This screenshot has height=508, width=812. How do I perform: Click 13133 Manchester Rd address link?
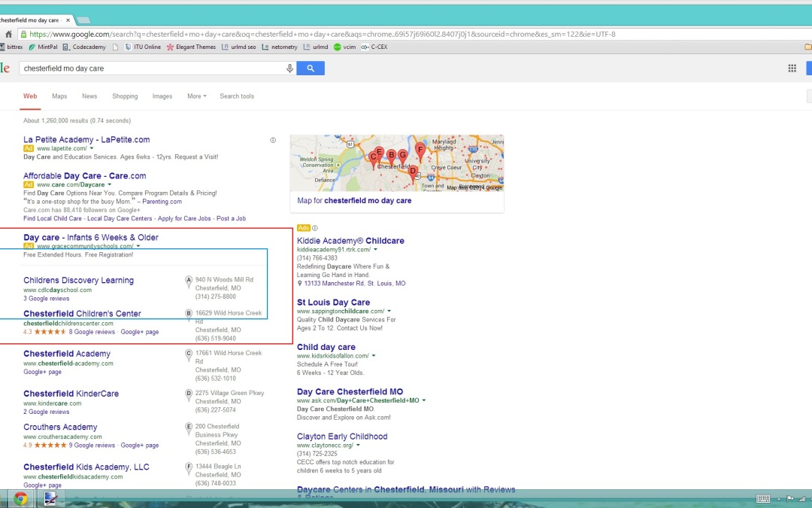coord(355,284)
